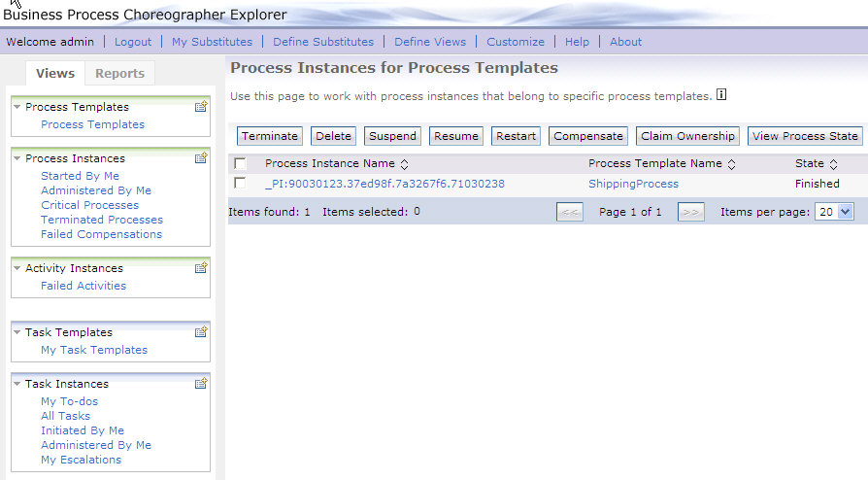
Task: Click the Finished state cell
Action: [818, 184]
